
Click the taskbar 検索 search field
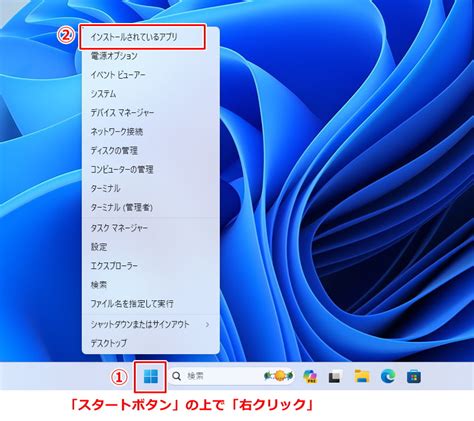[x=232, y=376]
